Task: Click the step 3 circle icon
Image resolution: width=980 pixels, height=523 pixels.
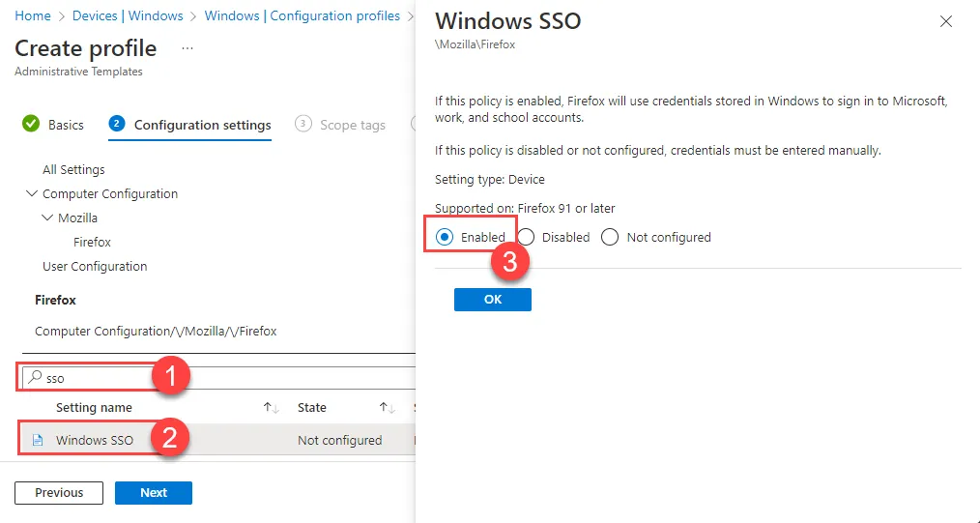Action: 303,124
